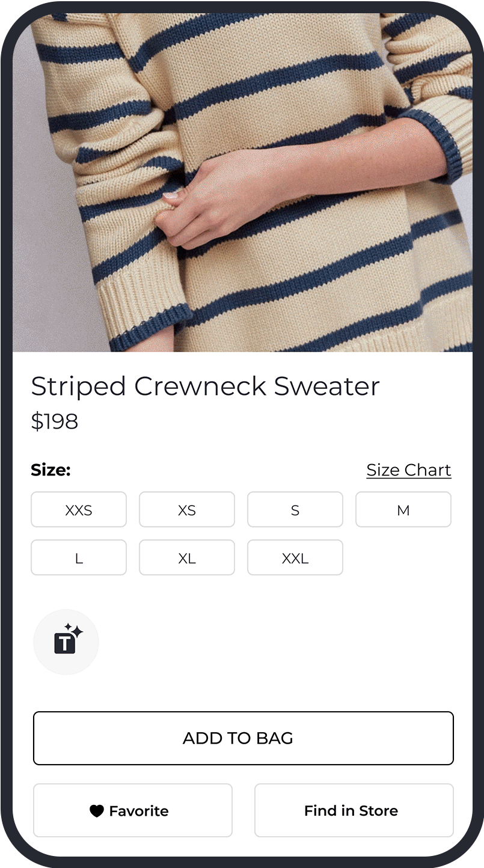The width and height of the screenshot is (484, 868).
Task: Click the Favorite label text
Action: [139, 811]
